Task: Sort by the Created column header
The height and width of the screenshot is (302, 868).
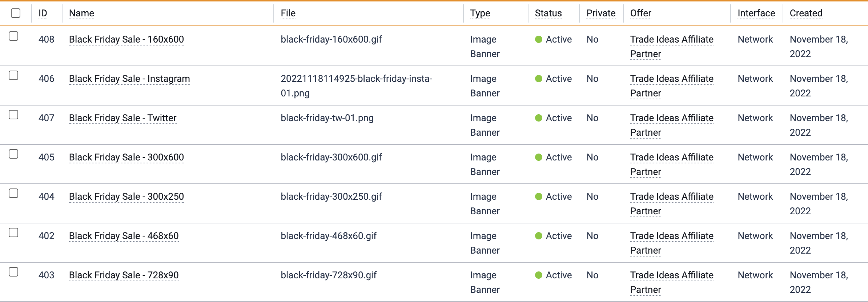Action: (x=806, y=13)
